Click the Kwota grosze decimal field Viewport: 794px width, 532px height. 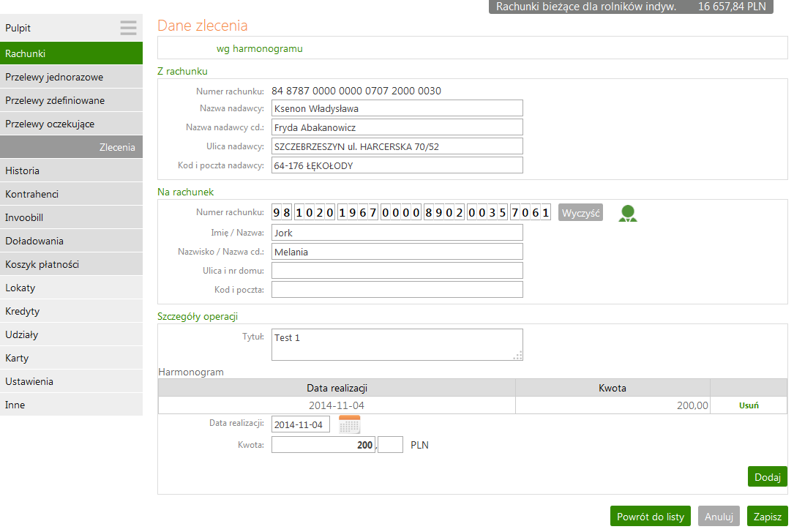coord(391,445)
